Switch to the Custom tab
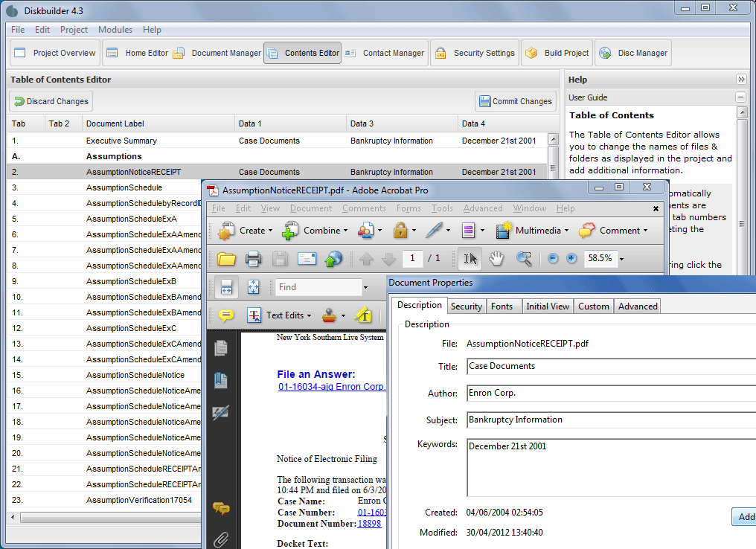Viewport: 756px width, 549px height. [x=594, y=306]
